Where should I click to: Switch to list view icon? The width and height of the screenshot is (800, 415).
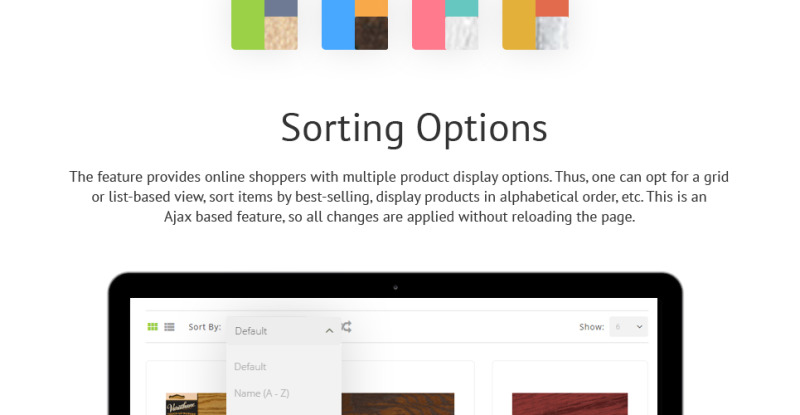tap(169, 327)
